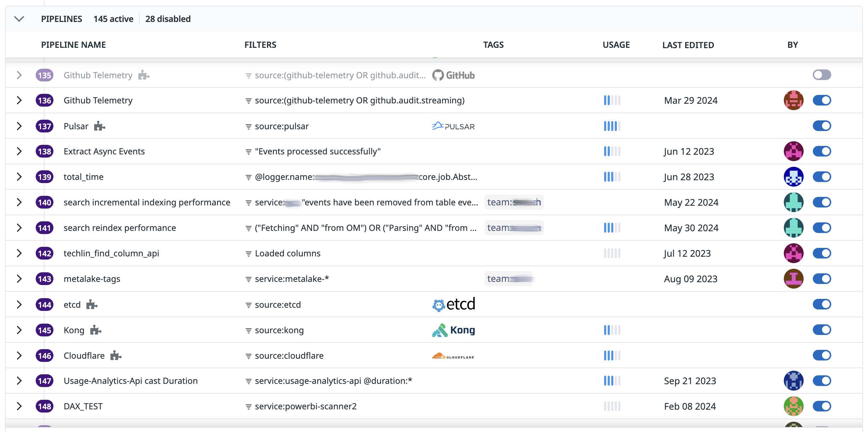Click the Kong logo in the tags area
This screenshot has height=432, width=868.
[453, 330]
